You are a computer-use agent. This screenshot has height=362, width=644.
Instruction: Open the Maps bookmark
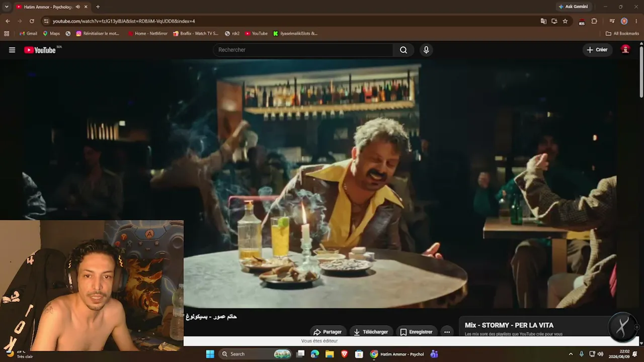51,34
